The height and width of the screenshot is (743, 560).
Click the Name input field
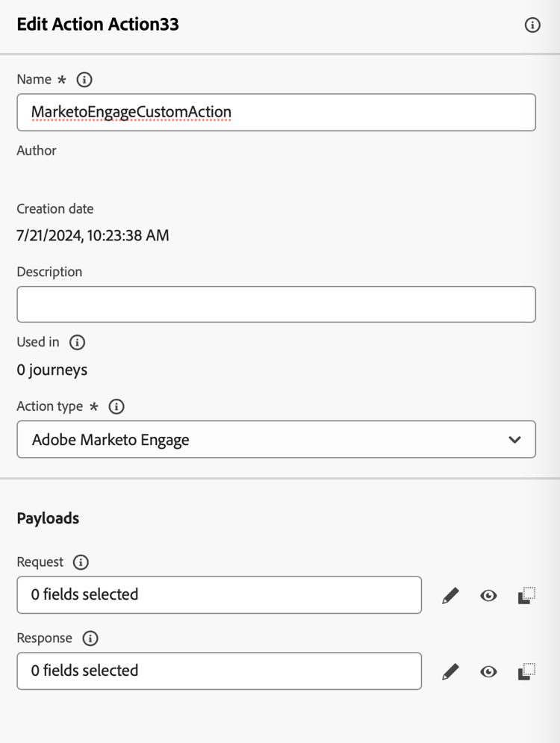[276, 112]
